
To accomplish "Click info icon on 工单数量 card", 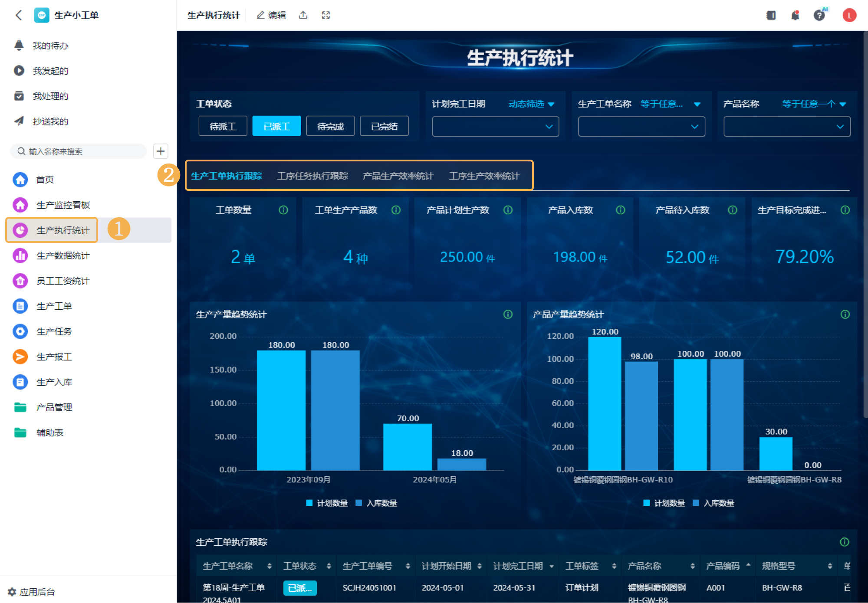I will (283, 210).
